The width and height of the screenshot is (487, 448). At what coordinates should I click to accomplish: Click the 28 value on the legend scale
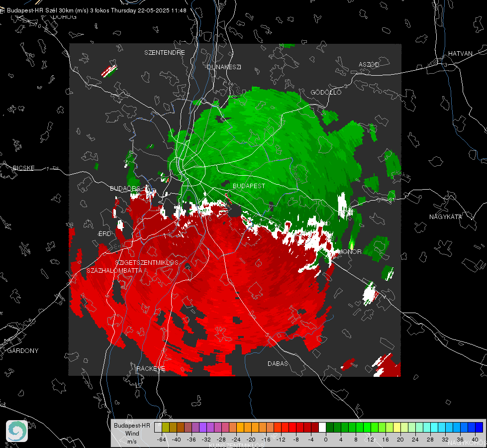pyautogui.click(x=430, y=440)
